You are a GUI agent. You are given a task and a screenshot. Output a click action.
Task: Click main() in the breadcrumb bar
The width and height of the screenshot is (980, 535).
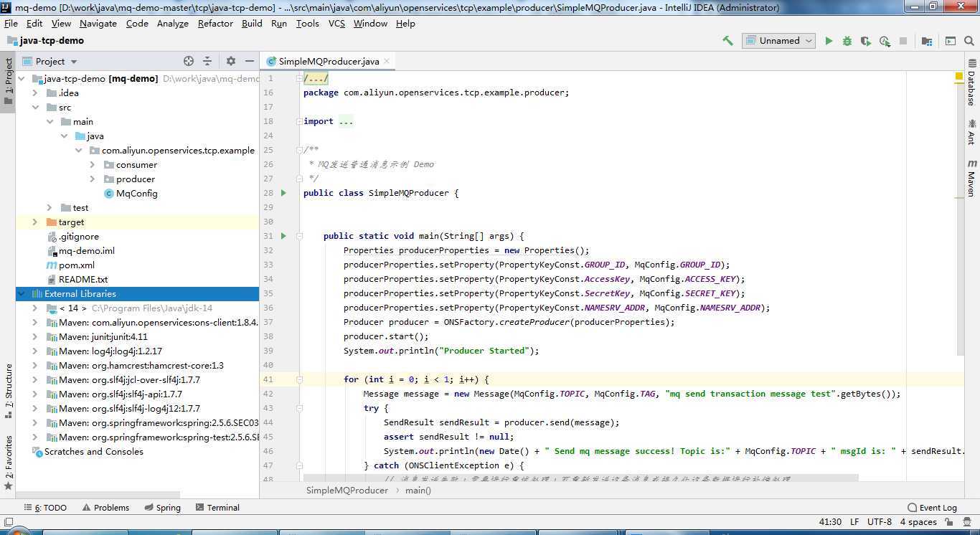[418, 491]
